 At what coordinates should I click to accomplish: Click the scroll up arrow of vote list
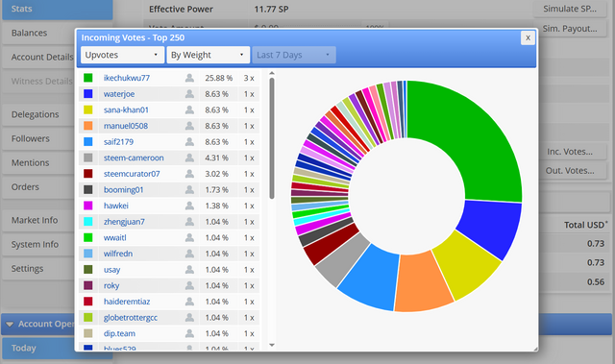[272, 73]
